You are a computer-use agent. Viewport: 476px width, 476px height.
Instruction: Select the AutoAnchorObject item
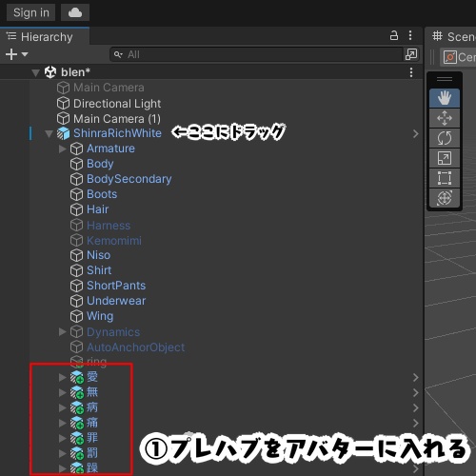click(x=136, y=347)
